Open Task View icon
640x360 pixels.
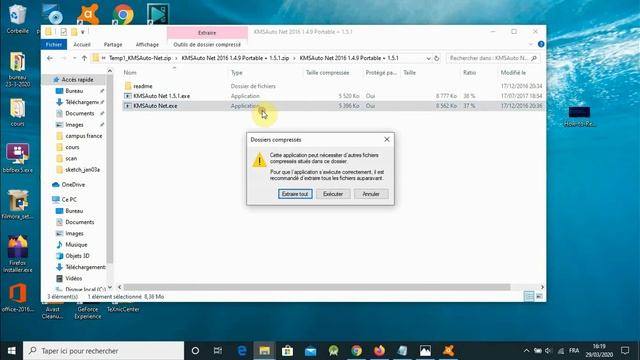(x=218, y=351)
